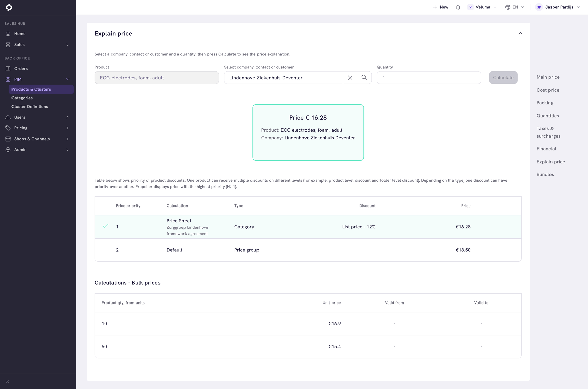Click the Sales cart icon
588x389 pixels.
pos(8,45)
